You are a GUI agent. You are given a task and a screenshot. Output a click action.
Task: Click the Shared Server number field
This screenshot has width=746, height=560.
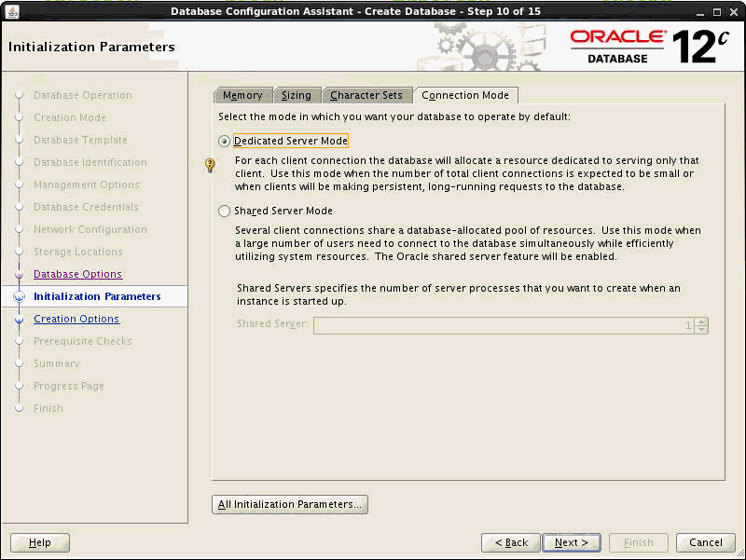(504, 325)
